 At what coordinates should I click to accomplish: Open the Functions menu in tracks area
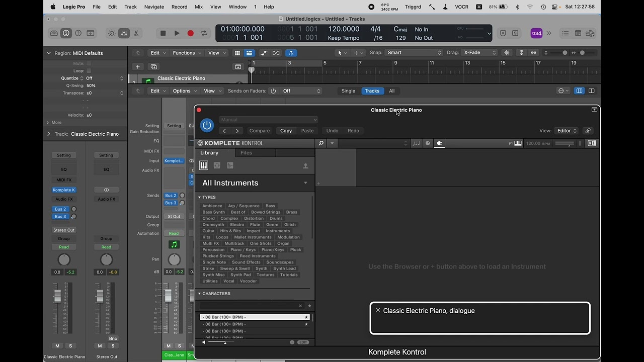pos(187,53)
